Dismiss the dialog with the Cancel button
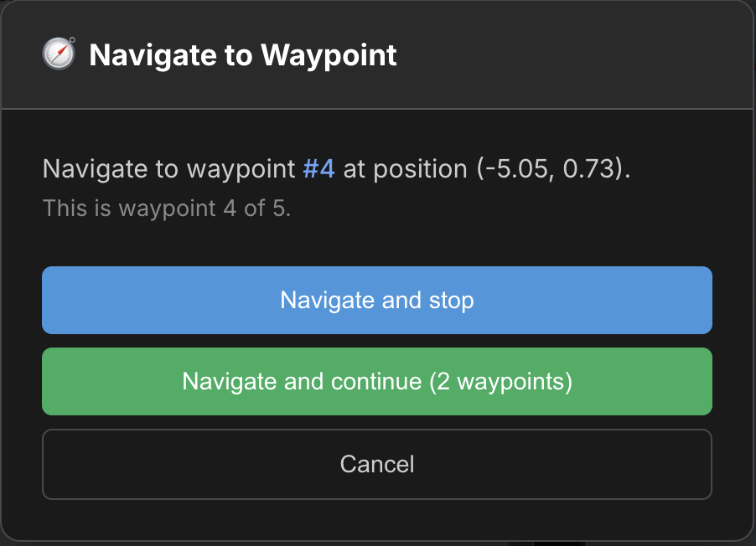The height and width of the screenshot is (546, 756). (376, 464)
